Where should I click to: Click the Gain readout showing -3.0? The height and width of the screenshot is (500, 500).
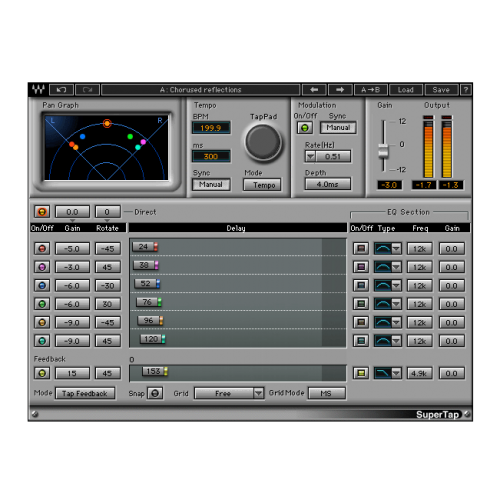click(x=389, y=185)
